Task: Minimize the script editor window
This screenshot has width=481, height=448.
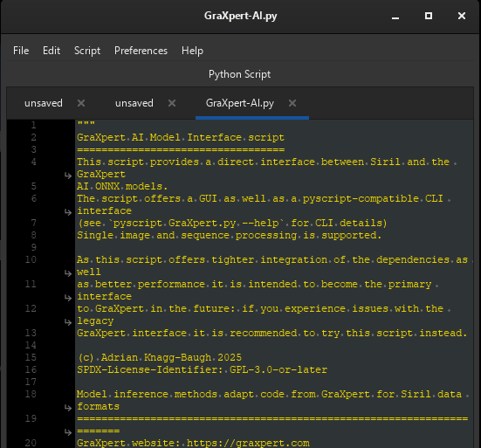Action: (x=395, y=17)
